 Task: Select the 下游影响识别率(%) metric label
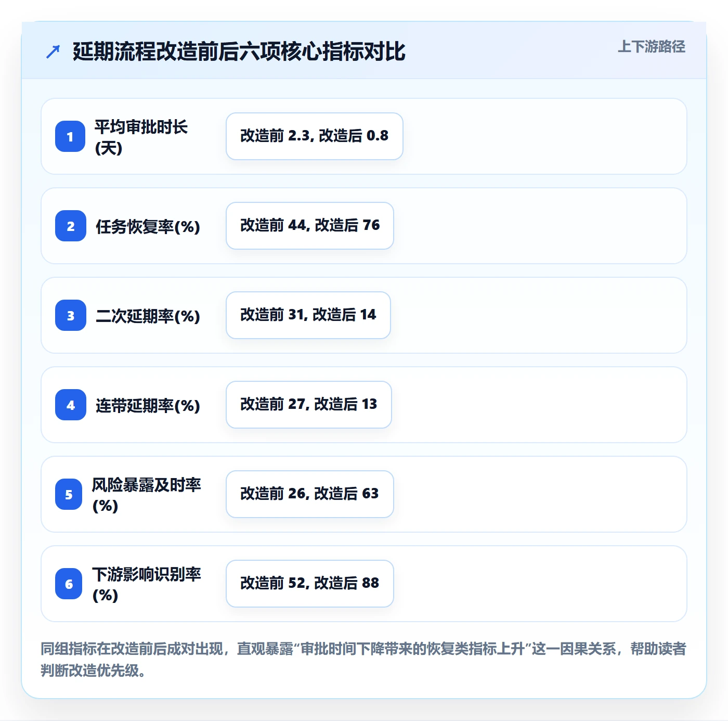pyautogui.click(x=146, y=584)
